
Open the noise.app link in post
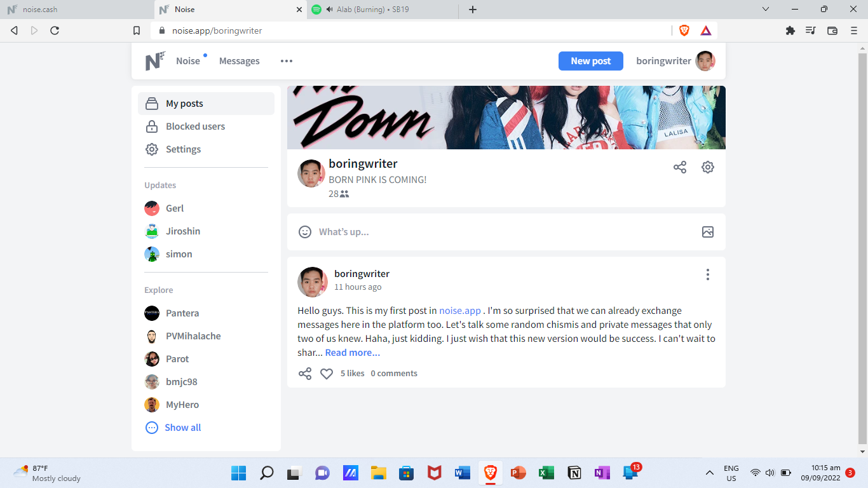[x=460, y=311]
